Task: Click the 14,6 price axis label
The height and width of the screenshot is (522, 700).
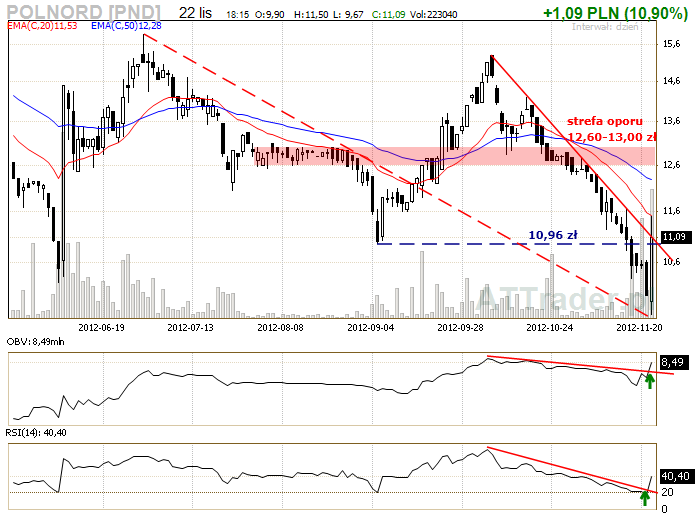Action: tap(672, 81)
